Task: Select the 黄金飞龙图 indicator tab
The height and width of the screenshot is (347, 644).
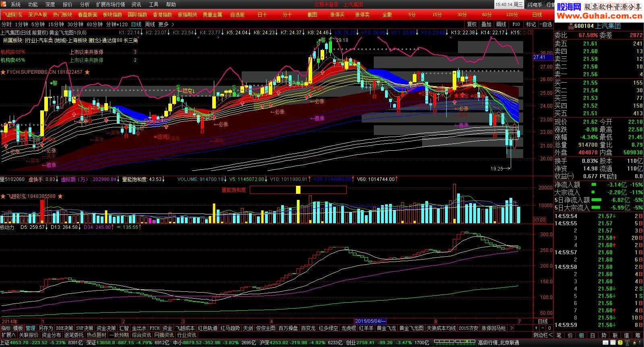Action: click(x=412, y=328)
